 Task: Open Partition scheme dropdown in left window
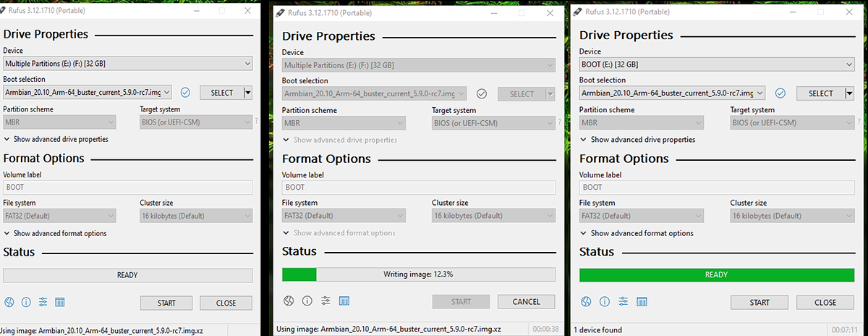click(x=59, y=122)
